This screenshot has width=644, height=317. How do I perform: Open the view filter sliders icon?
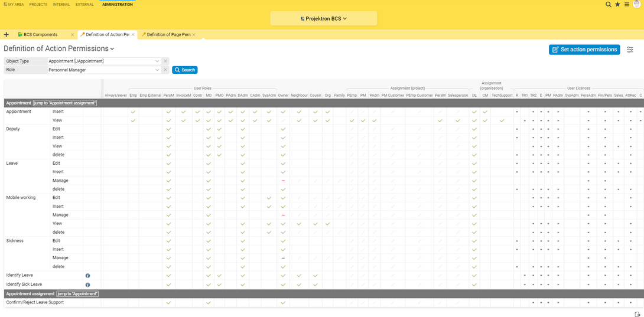(x=630, y=50)
